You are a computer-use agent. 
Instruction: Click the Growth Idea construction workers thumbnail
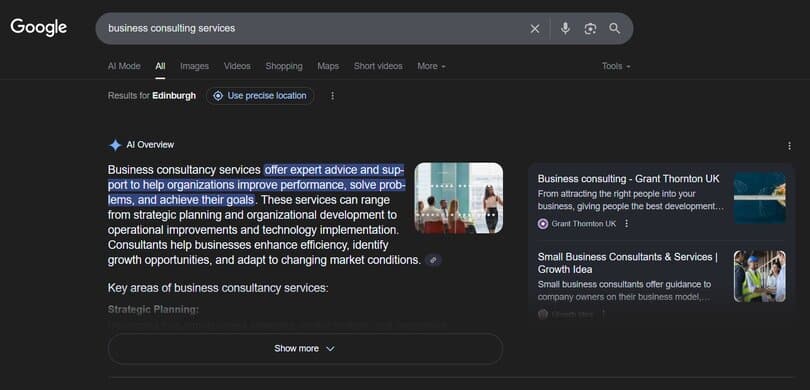[760, 276]
